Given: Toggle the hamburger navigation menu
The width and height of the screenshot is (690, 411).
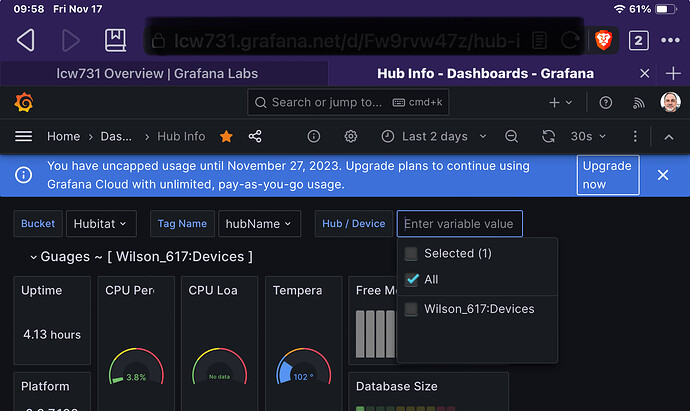Looking at the screenshot, I should click(x=23, y=136).
